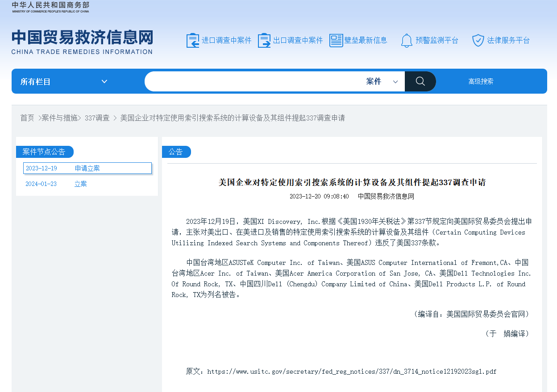
Task: Click the translator credit (于 娟编译)
Action: click(x=507, y=334)
